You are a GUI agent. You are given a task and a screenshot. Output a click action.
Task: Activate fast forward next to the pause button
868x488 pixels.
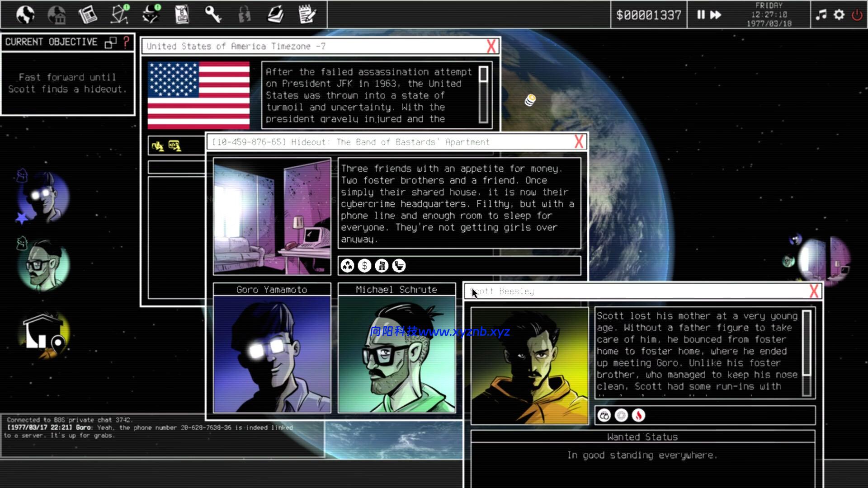[716, 14]
